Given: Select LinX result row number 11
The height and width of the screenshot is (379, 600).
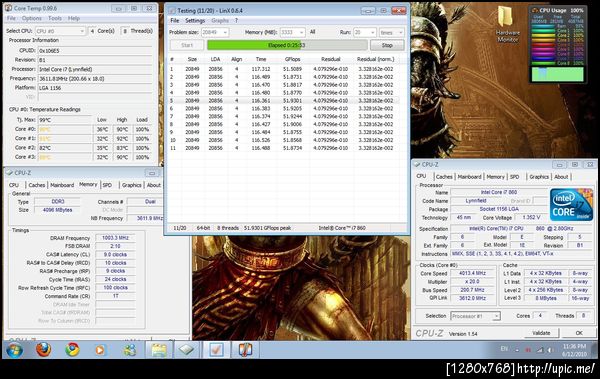Looking at the screenshot, I should coord(284,148).
